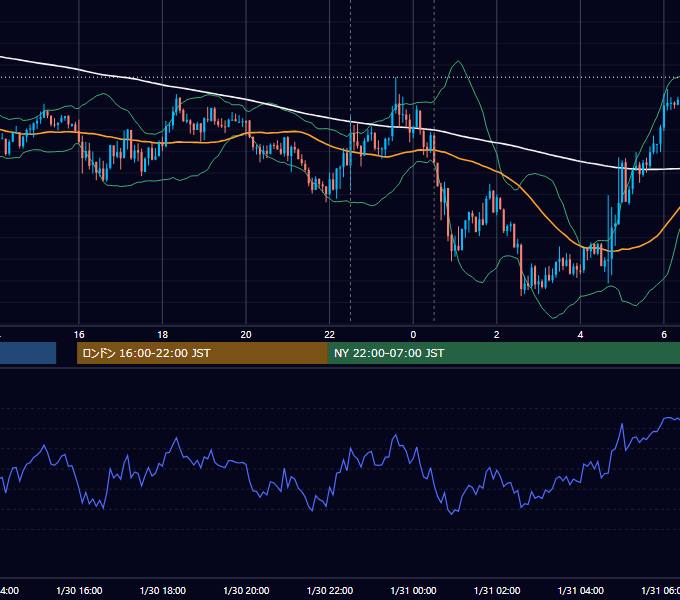Click the "1/31 04:00" date label
The image size is (680, 600).
coord(581,591)
